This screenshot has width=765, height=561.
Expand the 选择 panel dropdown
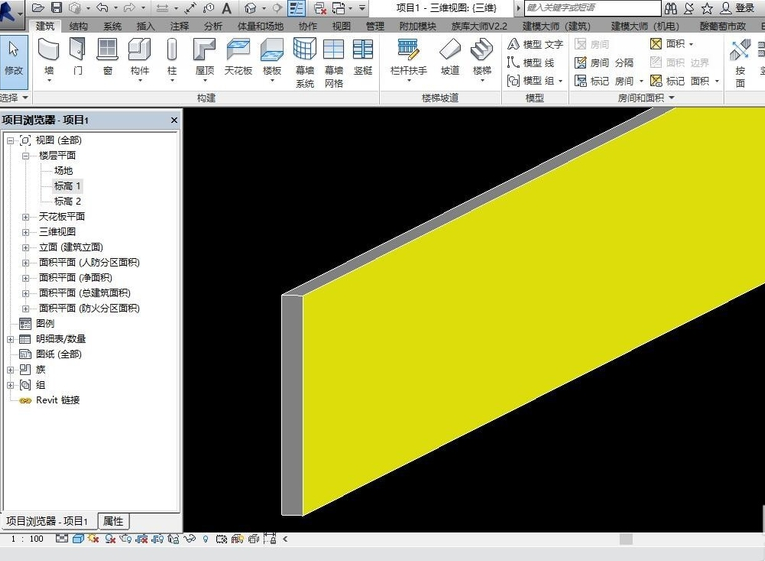(15, 98)
